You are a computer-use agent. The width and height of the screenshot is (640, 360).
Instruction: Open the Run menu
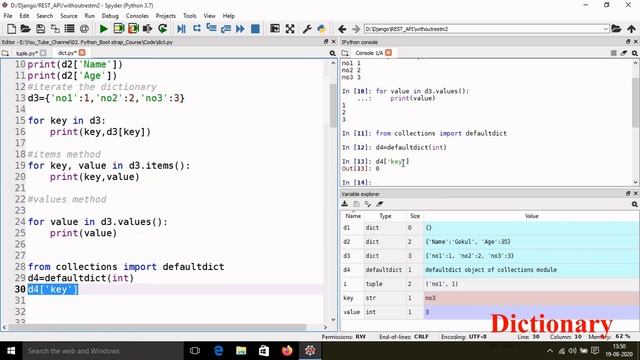pos(89,16)
